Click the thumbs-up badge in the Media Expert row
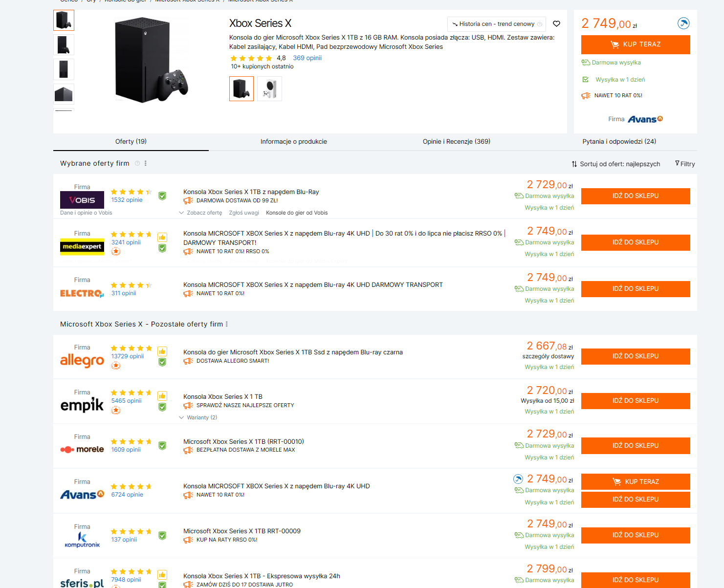724x588 pixels. click(x=162, y=238)
